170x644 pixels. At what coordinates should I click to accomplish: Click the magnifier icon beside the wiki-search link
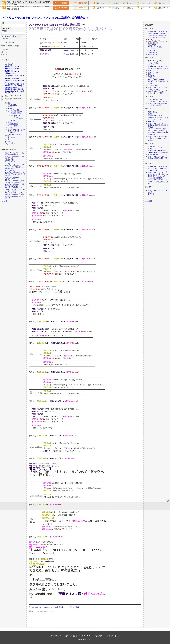(x=30, y=607)
